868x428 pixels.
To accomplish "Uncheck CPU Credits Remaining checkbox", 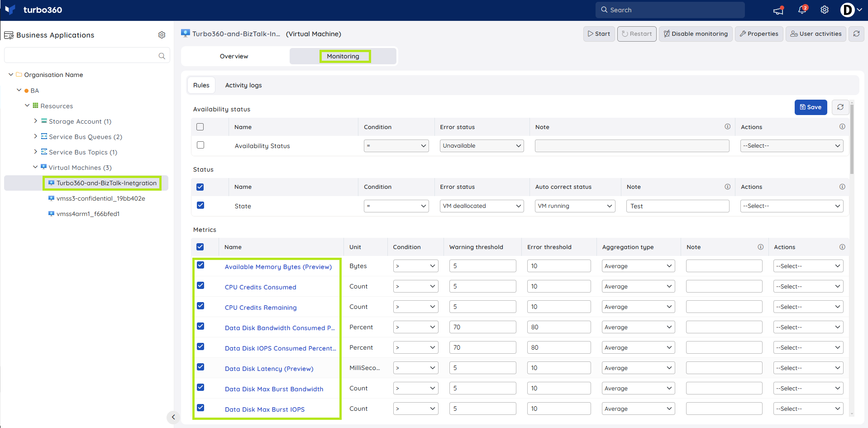I will (x=200, y=306).
